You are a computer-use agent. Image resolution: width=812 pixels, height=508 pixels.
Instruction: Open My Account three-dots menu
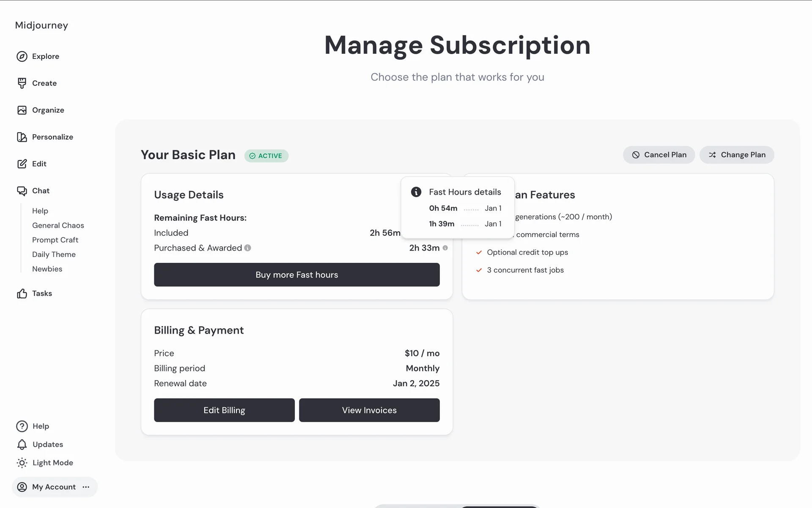pyautogui.click(x=86, y=487)
